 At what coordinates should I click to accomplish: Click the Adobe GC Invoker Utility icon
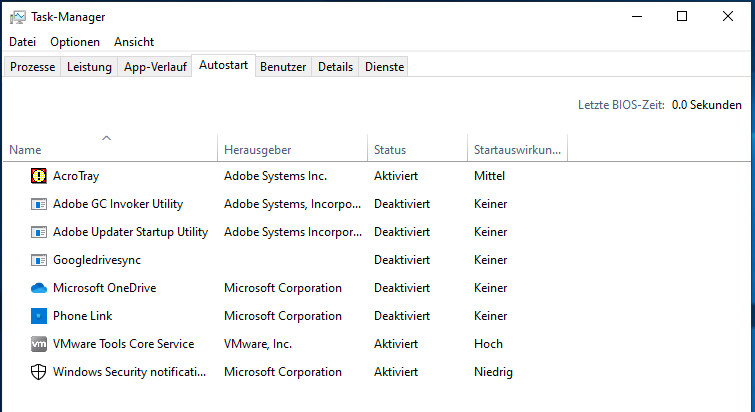coord(39,204)
